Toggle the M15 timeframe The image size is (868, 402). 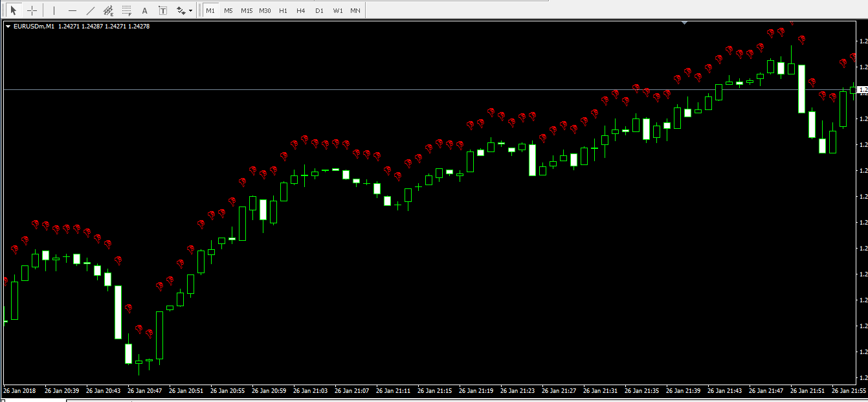point(247,10)
